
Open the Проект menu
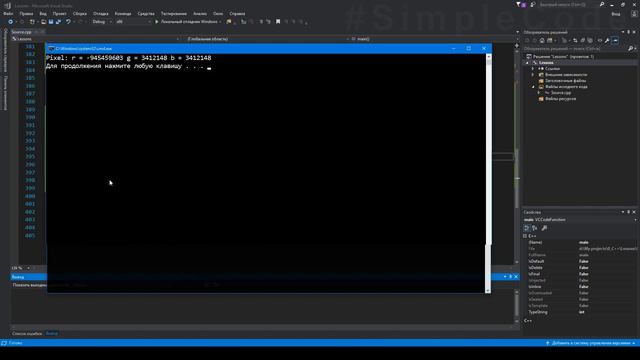pos(59,13)
